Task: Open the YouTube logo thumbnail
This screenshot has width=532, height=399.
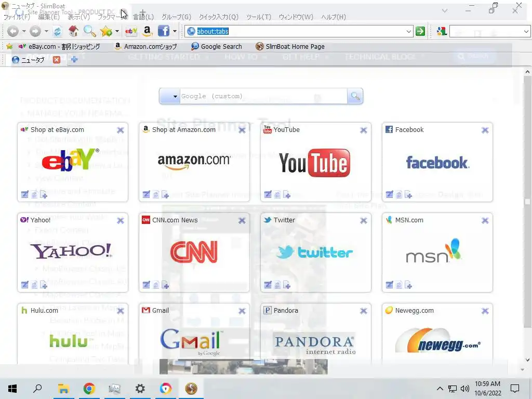Action: 315,163
